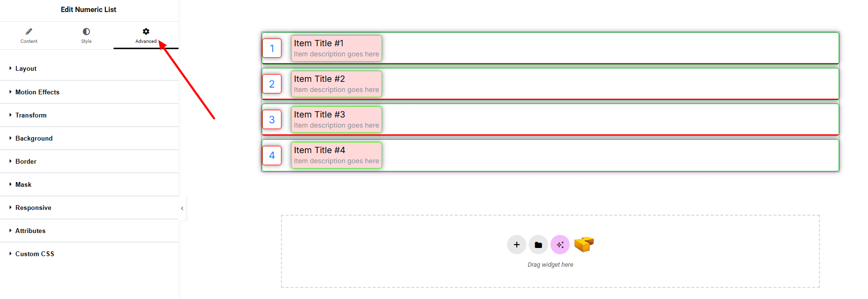Expand the Layout section

26,69
